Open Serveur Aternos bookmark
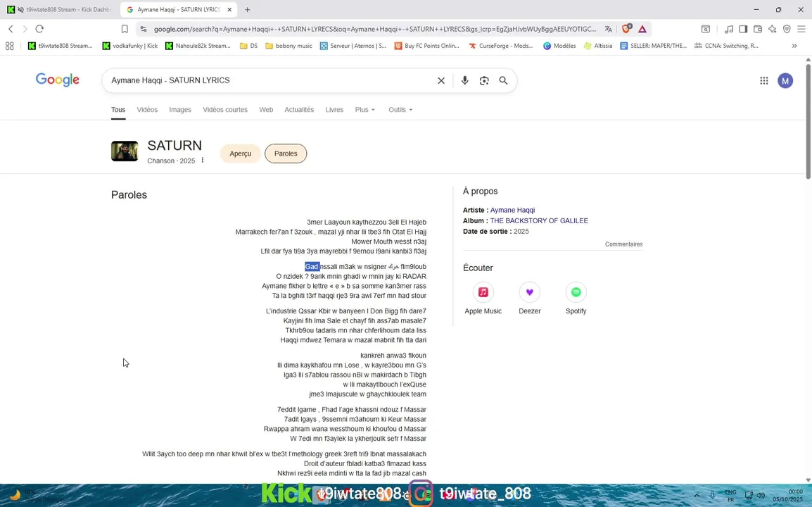The width and height of the screenshot is (812, 507). click(x=353, y=46)
